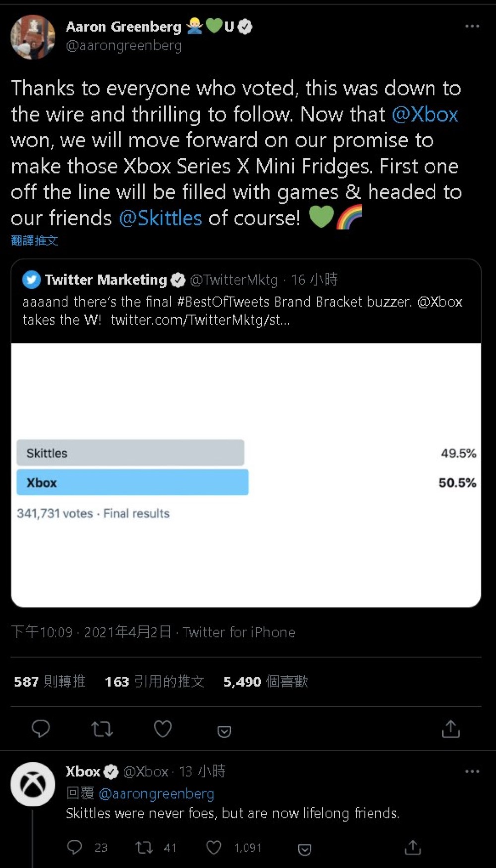The height and width of the screenshot is (868, 496).
Task: Share the Xbox reply tweet
Action: (x=412, y=847)
